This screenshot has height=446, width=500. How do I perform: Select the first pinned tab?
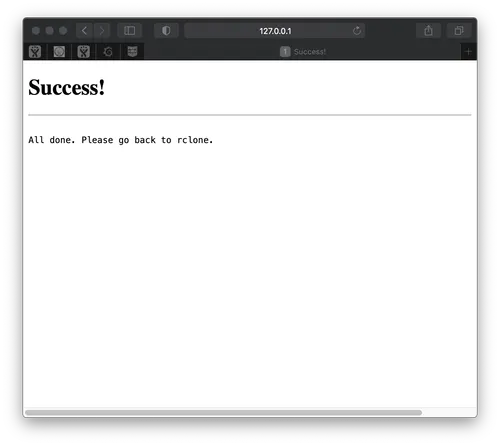click(35, 52)
